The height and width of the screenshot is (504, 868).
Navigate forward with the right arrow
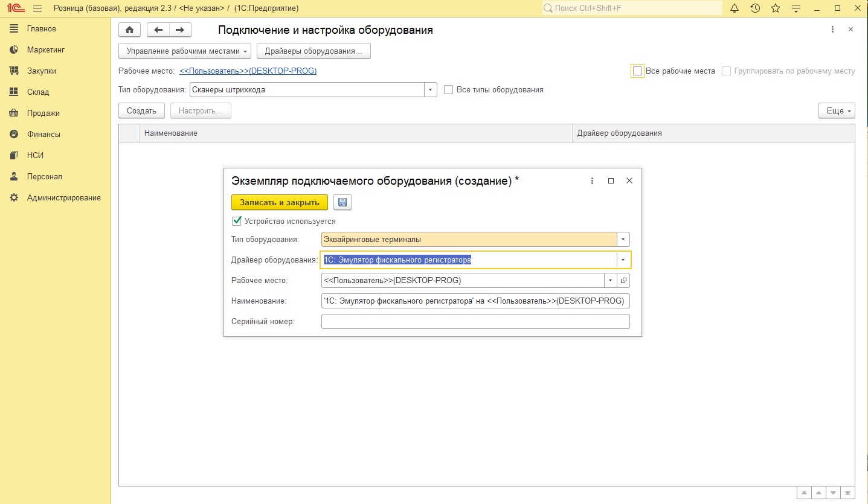tap(180, 30)
